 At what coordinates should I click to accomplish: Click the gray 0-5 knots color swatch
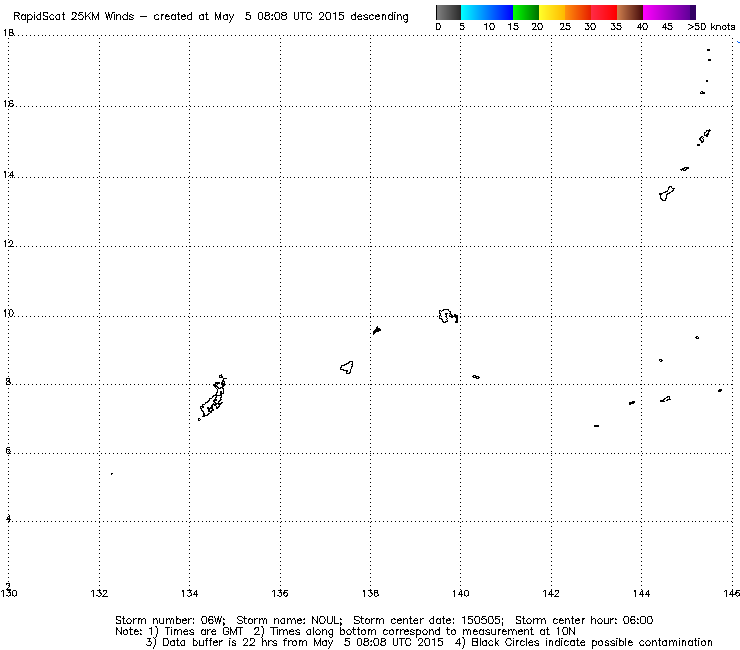[448, 12]
